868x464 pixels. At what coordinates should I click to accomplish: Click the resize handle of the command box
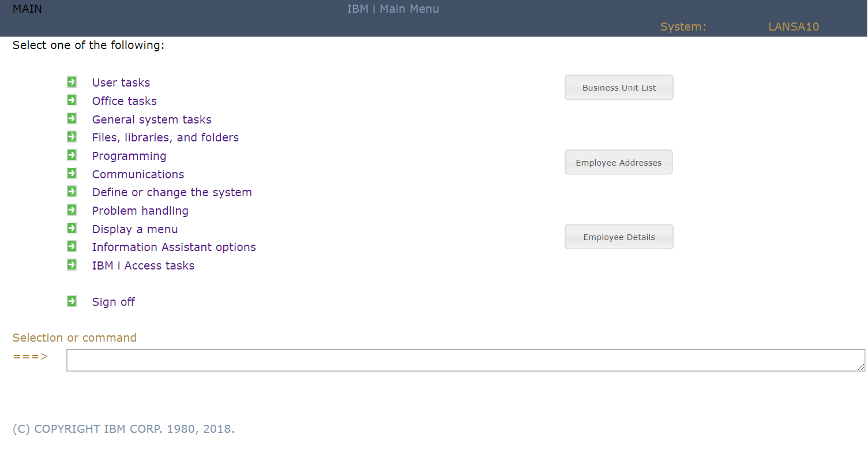coord(861,367)
